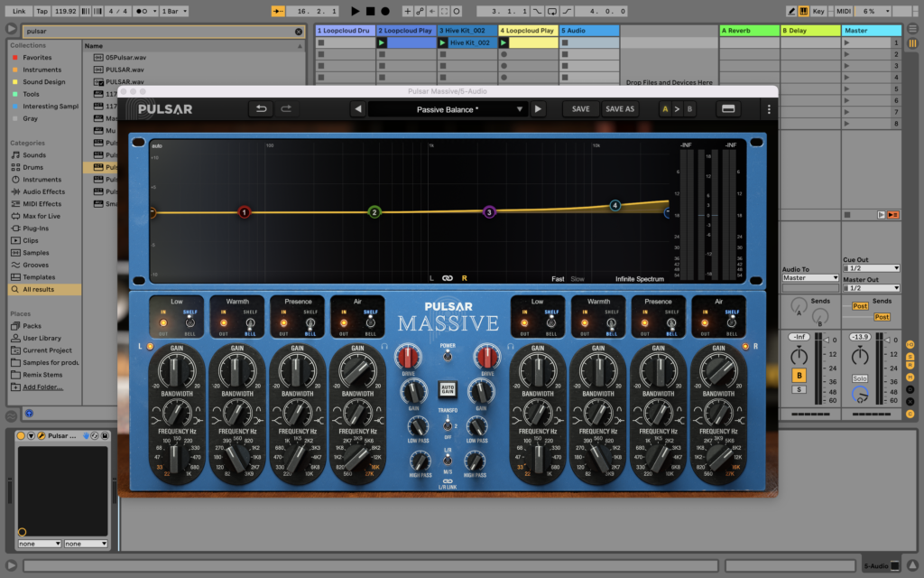Click the Pulsar undo arrow icon
924x578 pixels.
point(261,109)
